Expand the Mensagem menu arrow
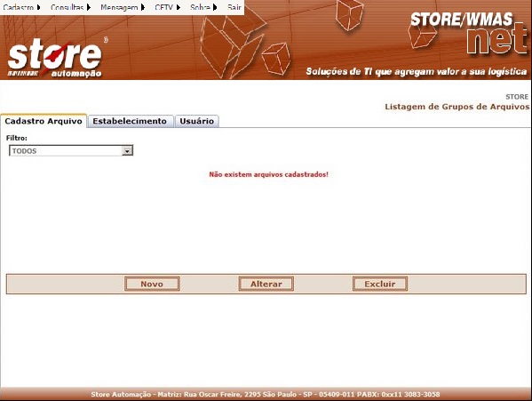 (x=143, y=7)
